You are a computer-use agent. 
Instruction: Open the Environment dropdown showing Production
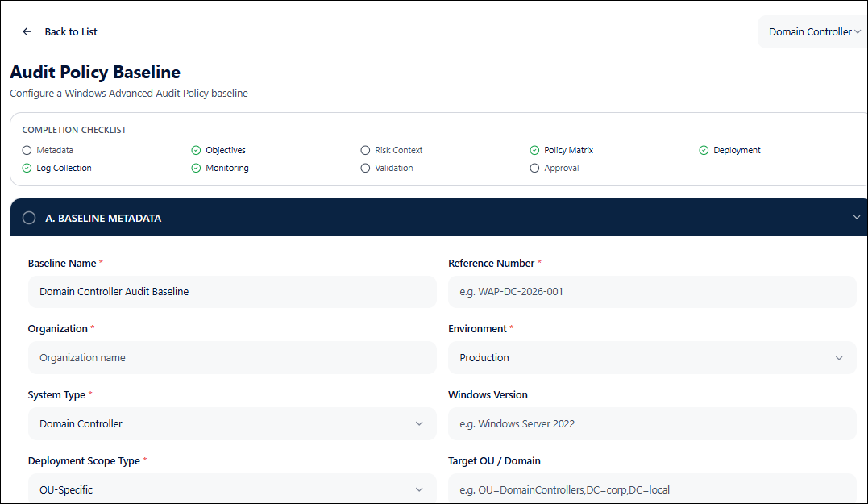pyautogui.click(x=652, y=358)
